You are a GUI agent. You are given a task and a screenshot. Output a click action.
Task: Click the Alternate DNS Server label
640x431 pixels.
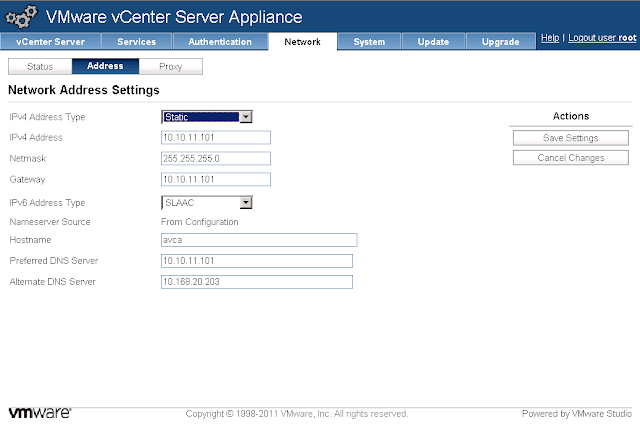point(53,282)
